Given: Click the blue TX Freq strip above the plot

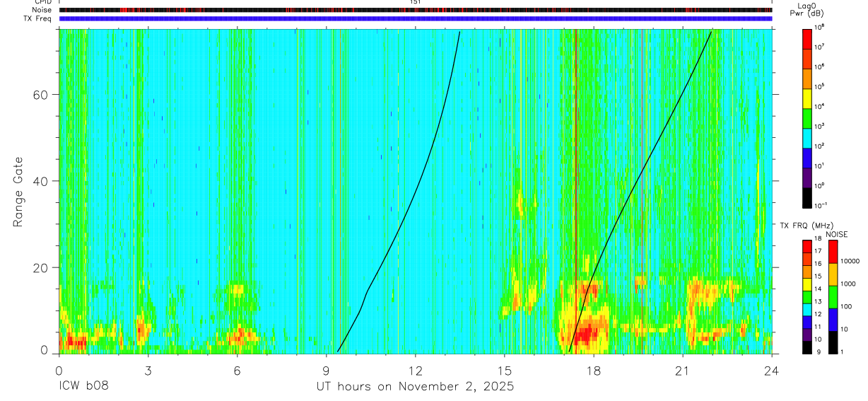Looking at the screenshot, I should click(x=416, y=18).
